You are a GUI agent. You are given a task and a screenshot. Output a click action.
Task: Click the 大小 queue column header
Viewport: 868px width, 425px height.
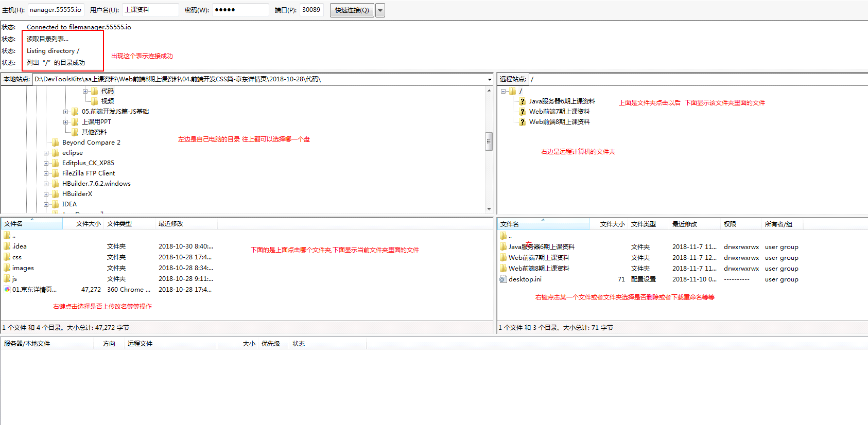(238, 344)
